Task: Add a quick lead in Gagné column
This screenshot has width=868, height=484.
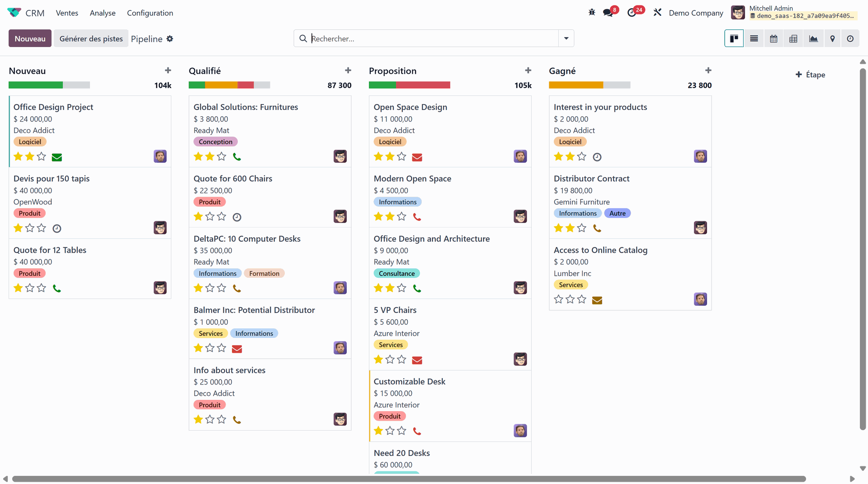Action: (708, 71)
